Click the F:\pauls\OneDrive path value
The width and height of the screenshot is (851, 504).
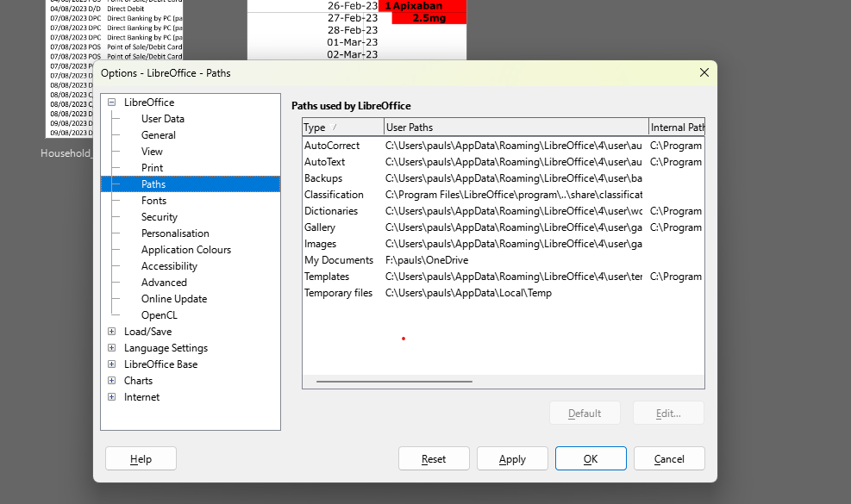pyautogui.click(x=427, y=260)
